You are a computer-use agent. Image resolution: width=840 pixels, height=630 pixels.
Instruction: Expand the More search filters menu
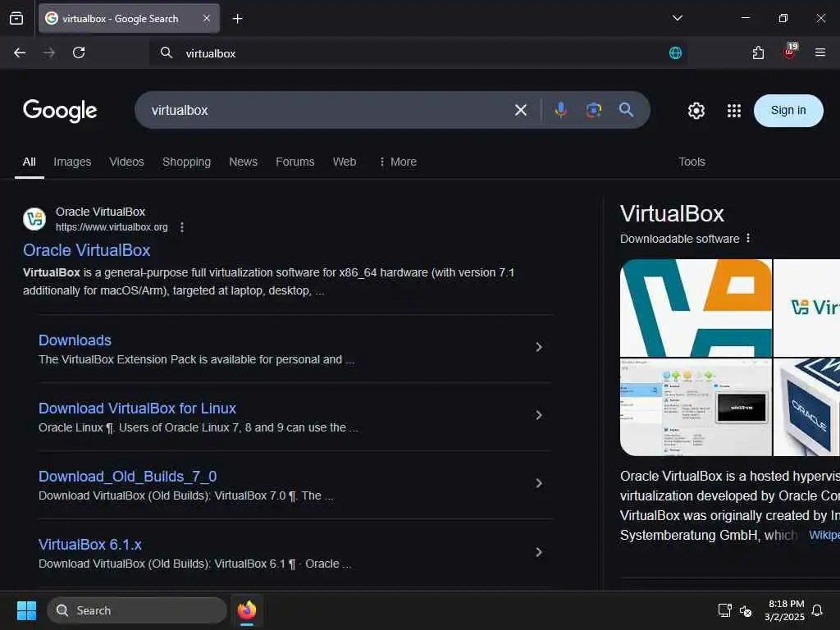click(x=398, y=162)
